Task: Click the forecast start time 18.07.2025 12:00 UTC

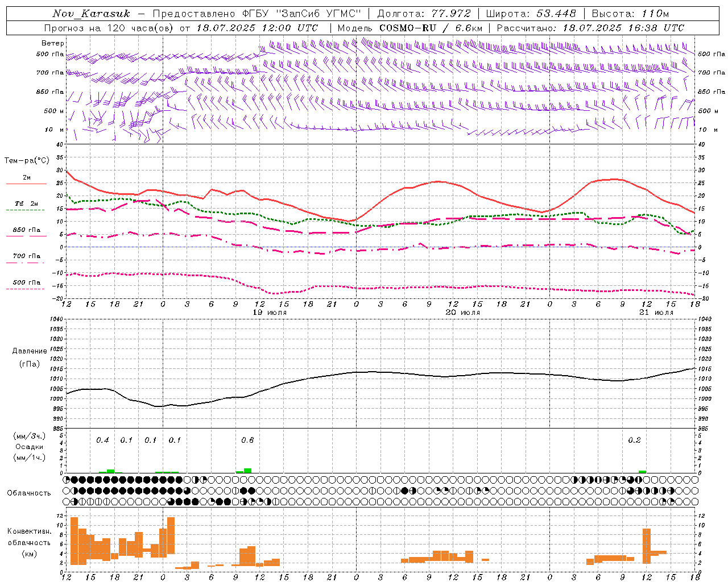Action: pyautogui.click(x=257, y=28)
